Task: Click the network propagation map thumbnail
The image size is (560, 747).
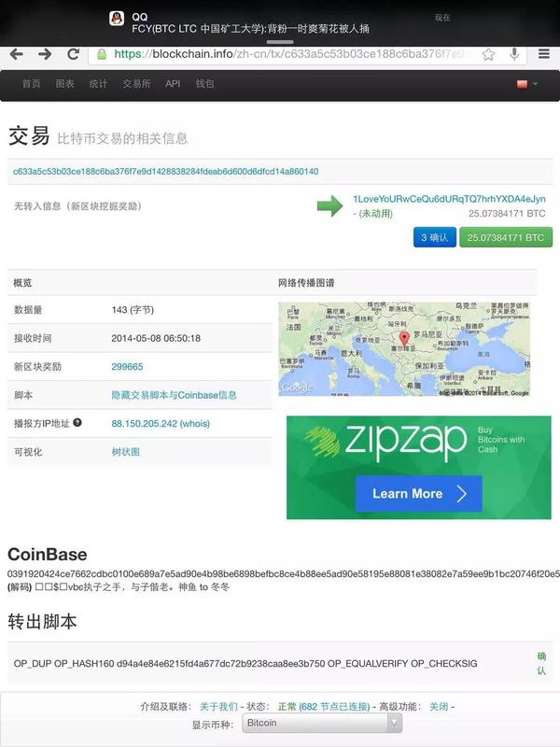Action: pos(404,348)
